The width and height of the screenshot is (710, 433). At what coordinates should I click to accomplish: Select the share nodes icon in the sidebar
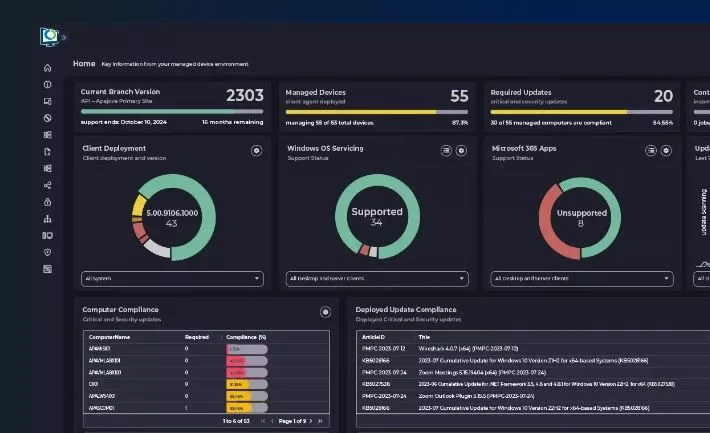point(48,185)
